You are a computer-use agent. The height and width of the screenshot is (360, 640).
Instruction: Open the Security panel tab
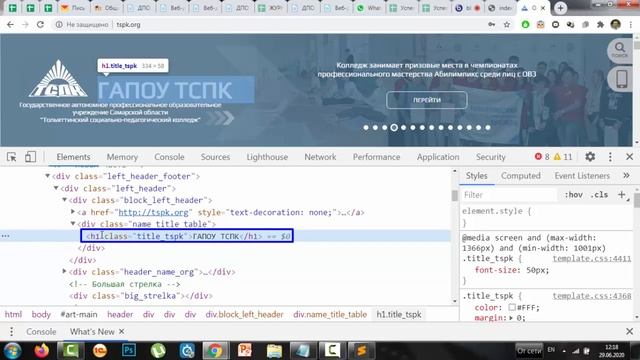coord(491,157)
